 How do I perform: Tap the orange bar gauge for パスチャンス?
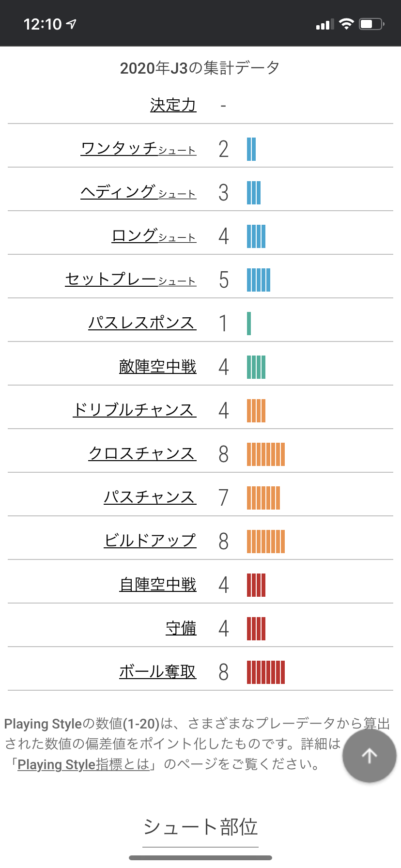(263, 498)
